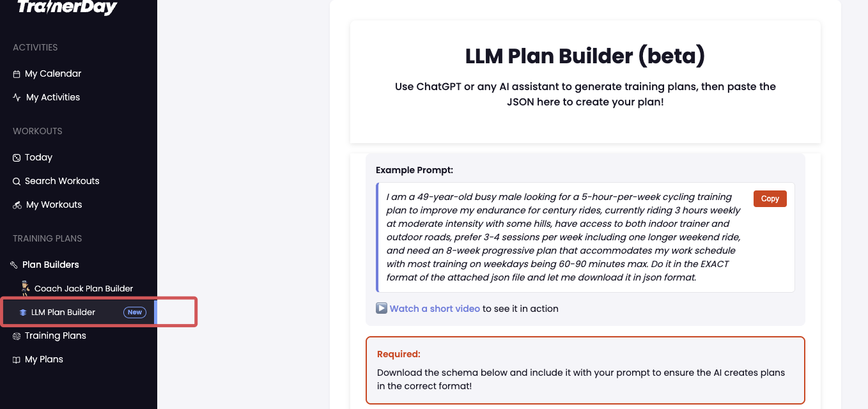Viewport: 868px width, 409px height.
Task: Click the Training Plans globe icon
Action: 17,336
